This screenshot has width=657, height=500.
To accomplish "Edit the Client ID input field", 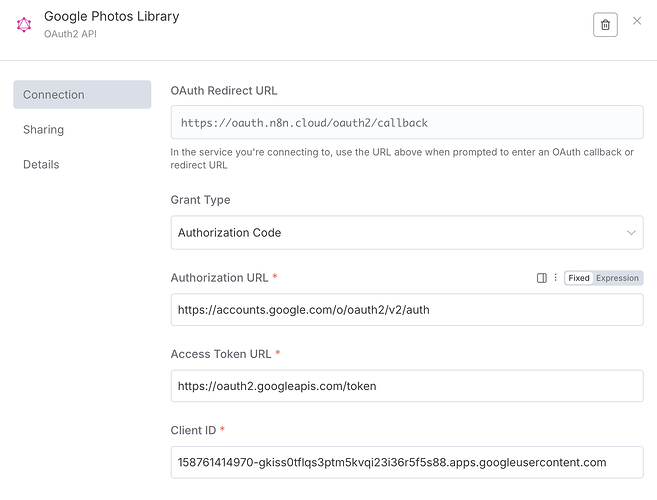I will (x=407, y=462).
